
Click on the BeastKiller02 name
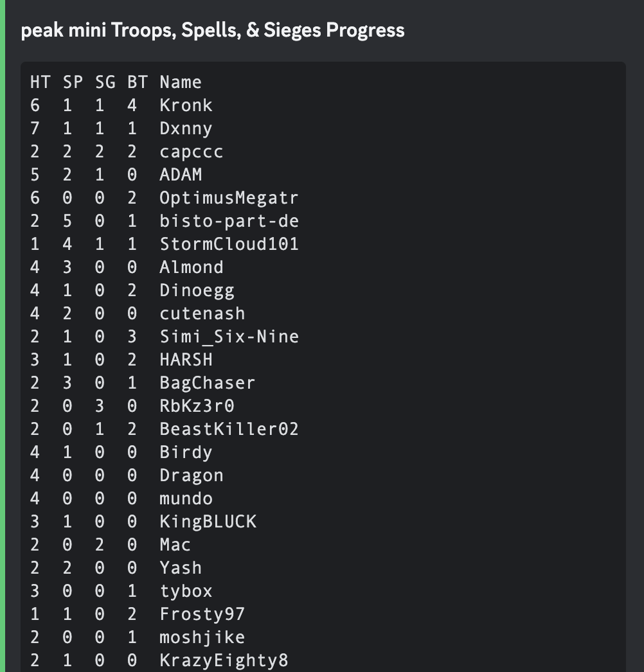point(229,429)
